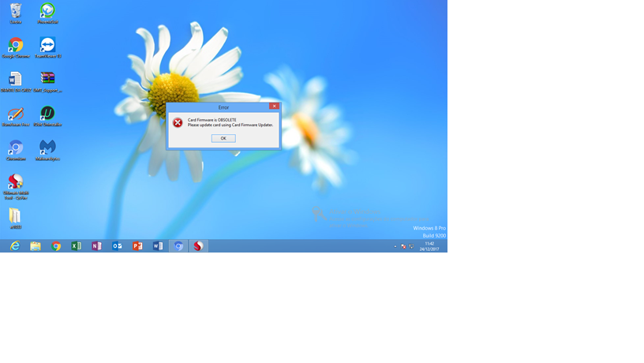Screen dimensions: 644x363
Task: Select the TeamViewer 13 desktop shortcut
Action: [47, 47]
